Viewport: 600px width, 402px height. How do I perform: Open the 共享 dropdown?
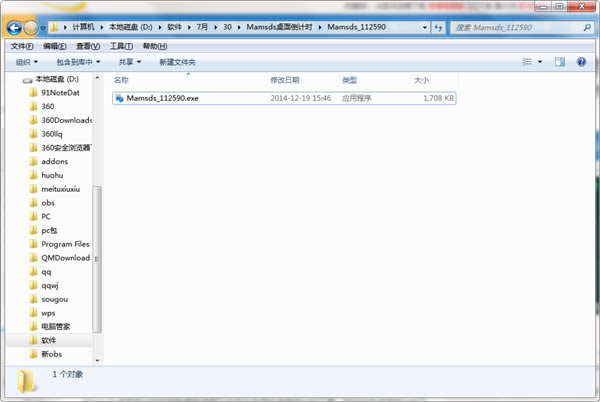point(130,62)
